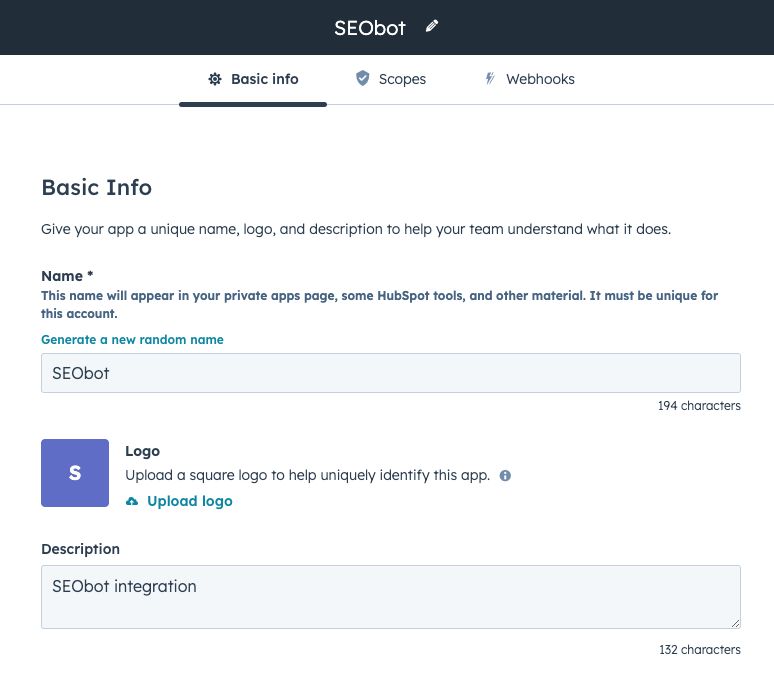Click the SEObot title in the header

click(370, 28)
